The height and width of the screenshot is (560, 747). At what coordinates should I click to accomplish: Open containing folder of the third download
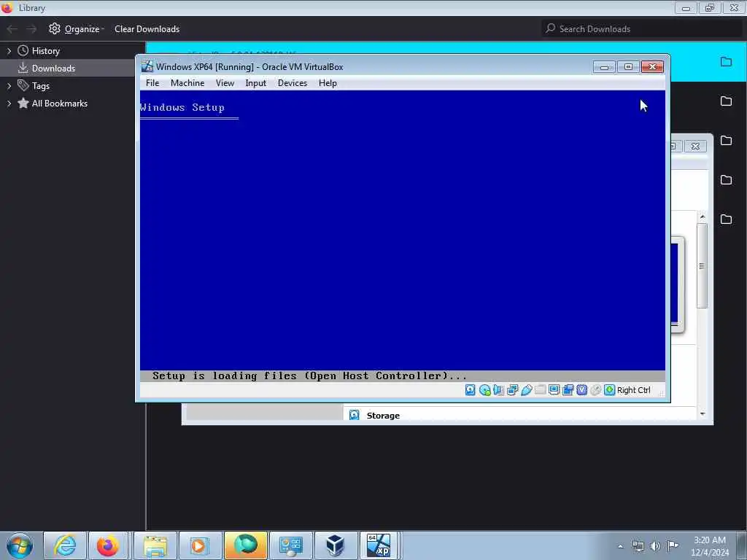point(726,141)
